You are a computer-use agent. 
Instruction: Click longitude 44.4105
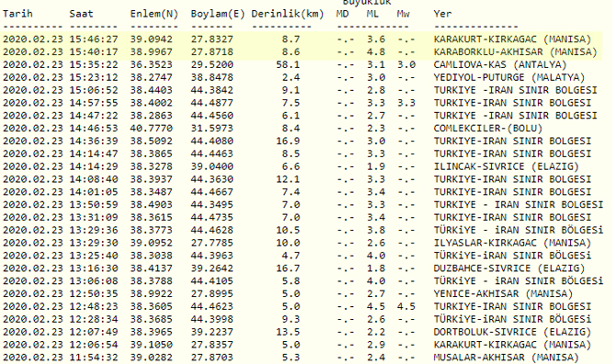[x=212, y=281]
